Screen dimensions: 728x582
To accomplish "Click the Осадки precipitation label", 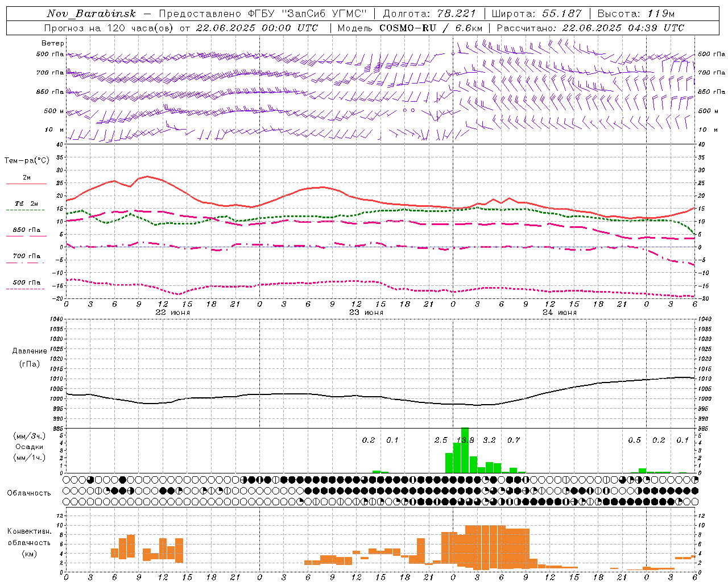I will [x=30, y=447].
